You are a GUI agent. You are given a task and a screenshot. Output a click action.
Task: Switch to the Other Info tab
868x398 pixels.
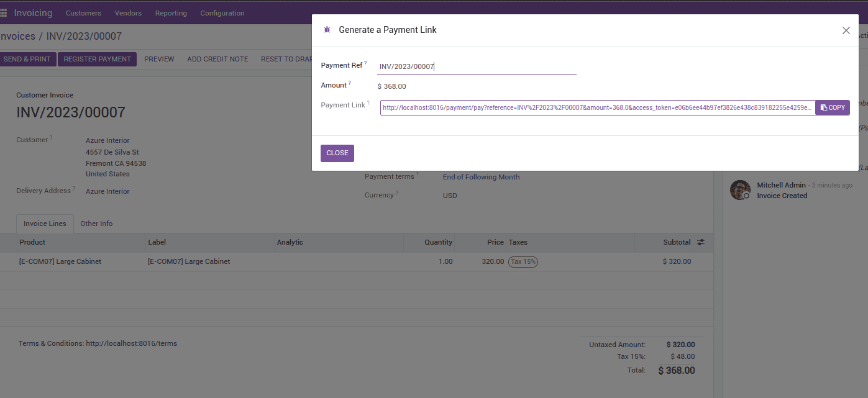[96, 224]
